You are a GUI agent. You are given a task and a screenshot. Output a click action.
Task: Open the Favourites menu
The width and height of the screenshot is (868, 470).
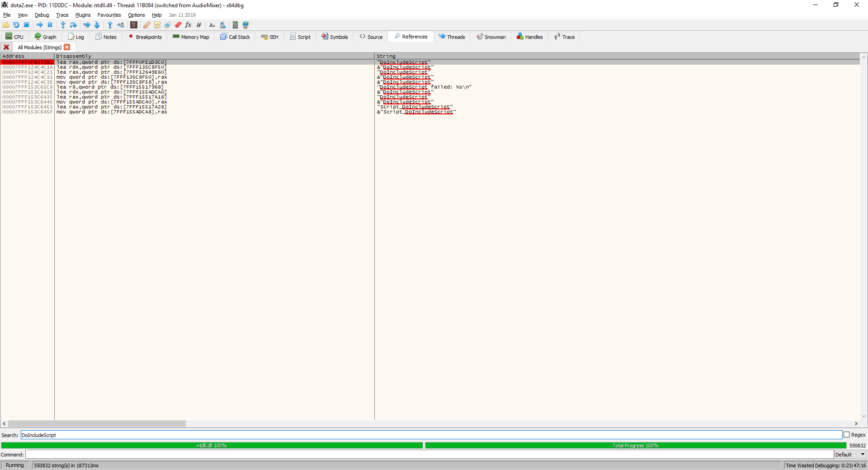pos(109,15)
